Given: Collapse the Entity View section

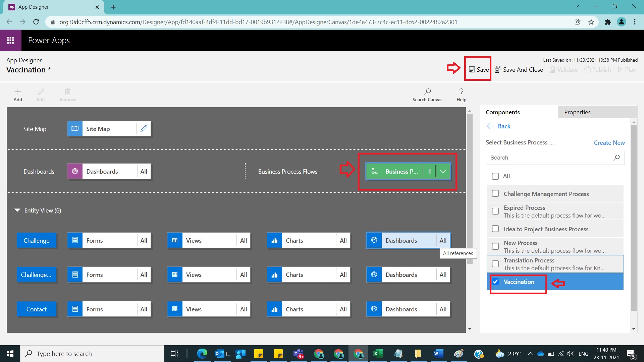Looking at the screenshot, I should click(x=17, y=210).
